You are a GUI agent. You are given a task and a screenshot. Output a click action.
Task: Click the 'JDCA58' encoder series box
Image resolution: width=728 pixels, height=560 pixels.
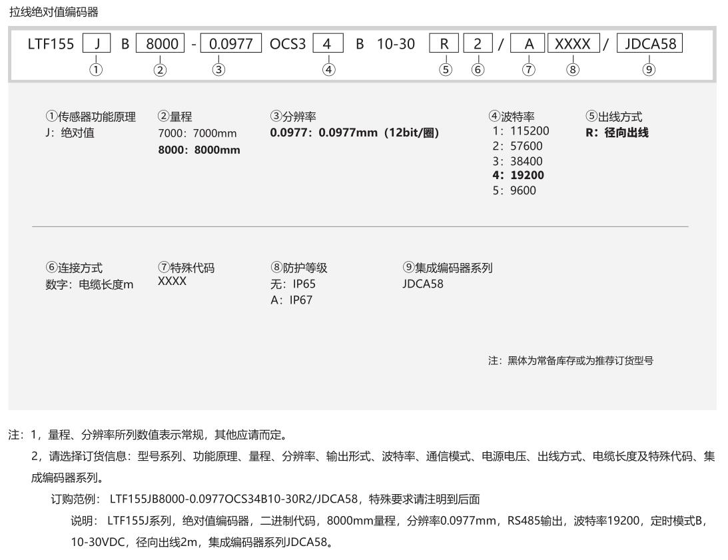coord(650,45)
